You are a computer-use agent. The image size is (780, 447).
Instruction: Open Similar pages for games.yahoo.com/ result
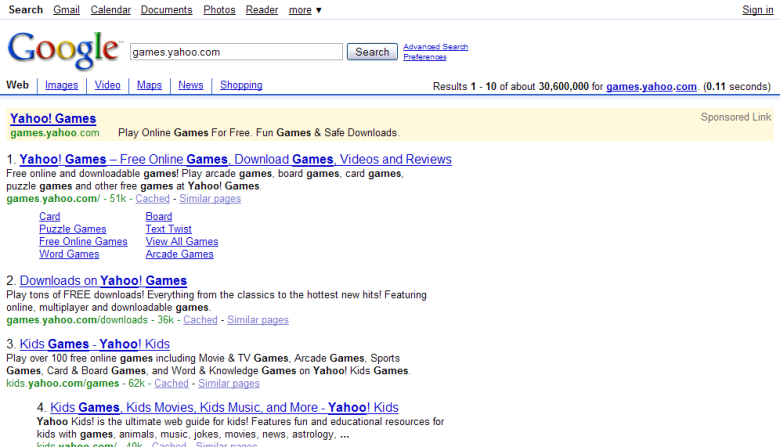tap(210, 198)
